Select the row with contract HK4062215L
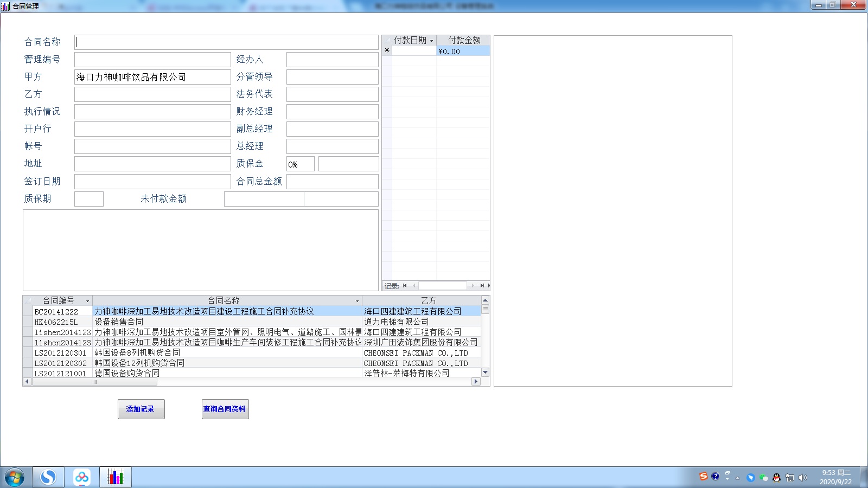Image resolution: width=868 pixels, height=488 pixels. point(252,322)
